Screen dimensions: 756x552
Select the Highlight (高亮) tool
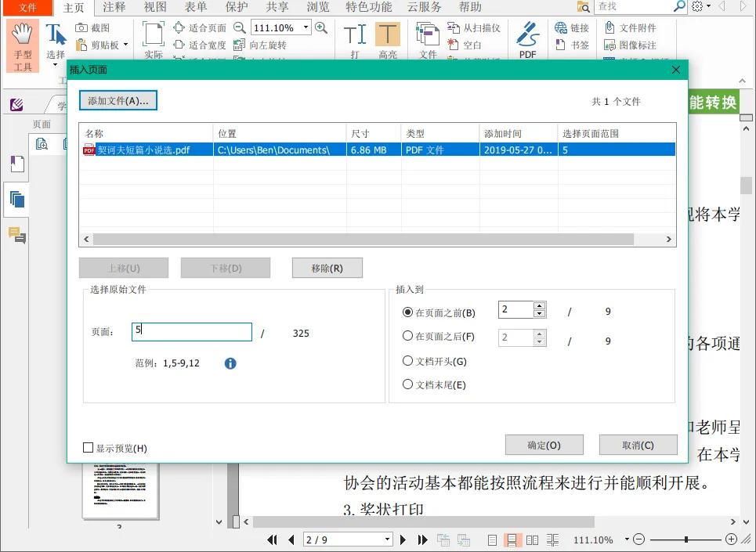[388, 41]
